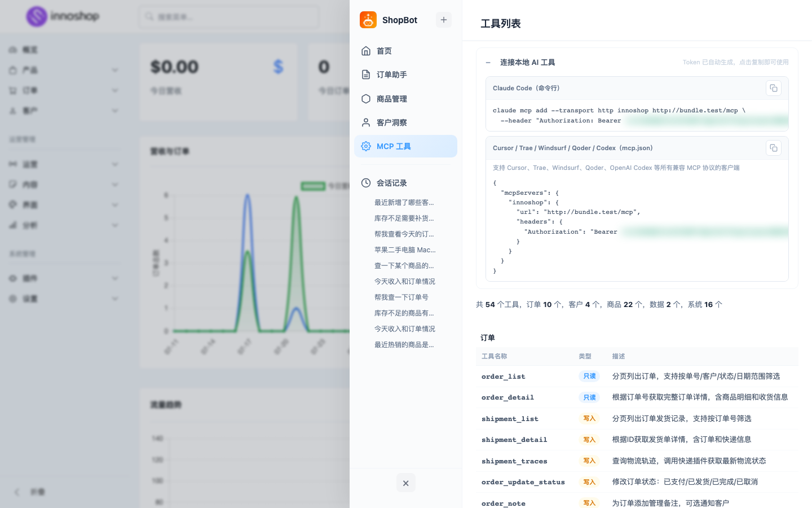Select the order_note tool name
Screen dimensions: 812x508
pos(504,503)
